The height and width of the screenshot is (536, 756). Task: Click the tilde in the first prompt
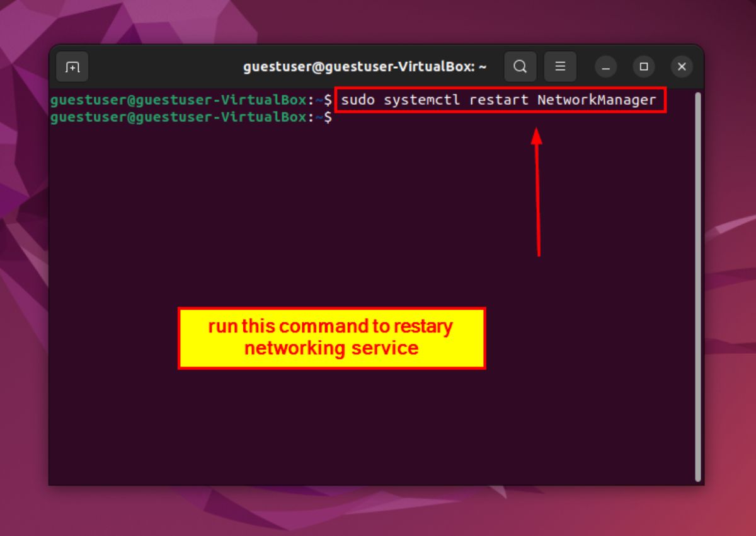(319, 100)
